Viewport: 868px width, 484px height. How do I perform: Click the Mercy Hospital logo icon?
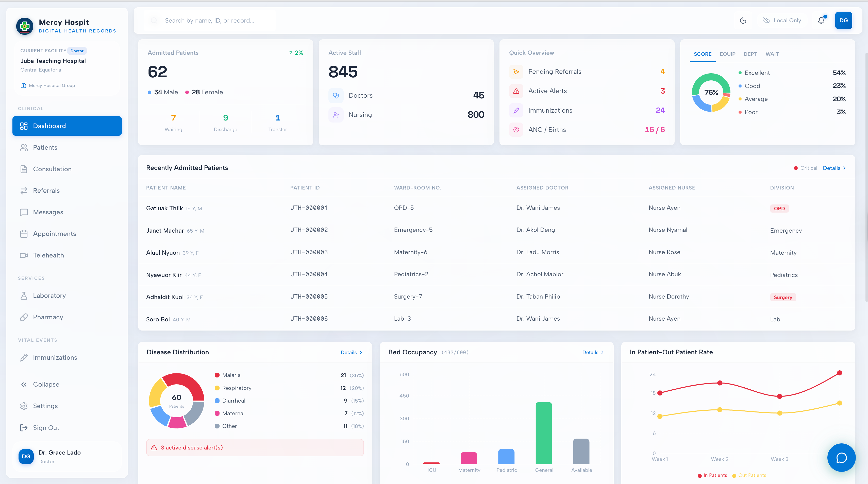25,26
